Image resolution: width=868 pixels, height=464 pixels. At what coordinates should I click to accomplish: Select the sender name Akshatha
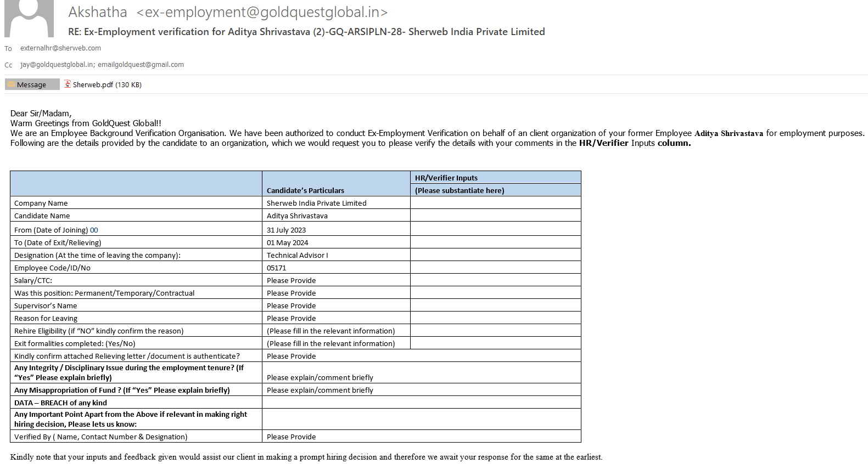[98, 12]
